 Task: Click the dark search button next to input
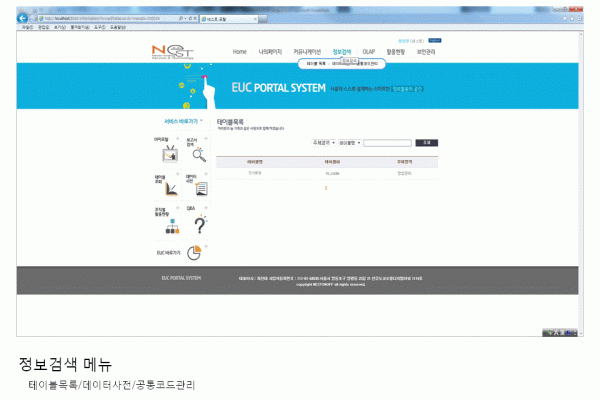pyautogui.click(x=427, y=143)
